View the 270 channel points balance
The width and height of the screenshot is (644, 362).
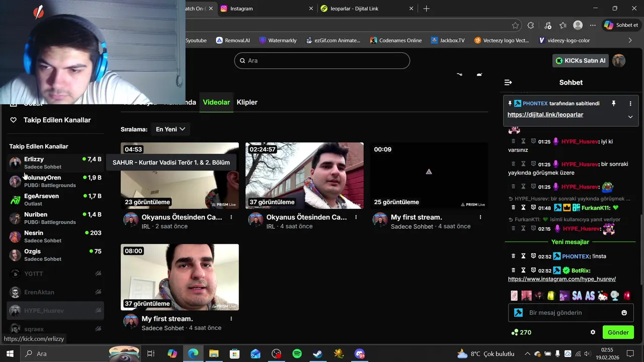coord(521,332)
